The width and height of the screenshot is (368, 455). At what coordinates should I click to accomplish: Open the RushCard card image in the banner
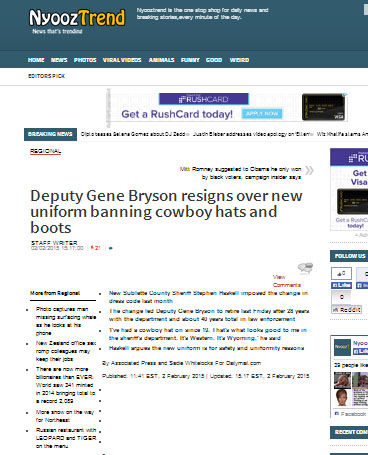[x=323, y=107]
